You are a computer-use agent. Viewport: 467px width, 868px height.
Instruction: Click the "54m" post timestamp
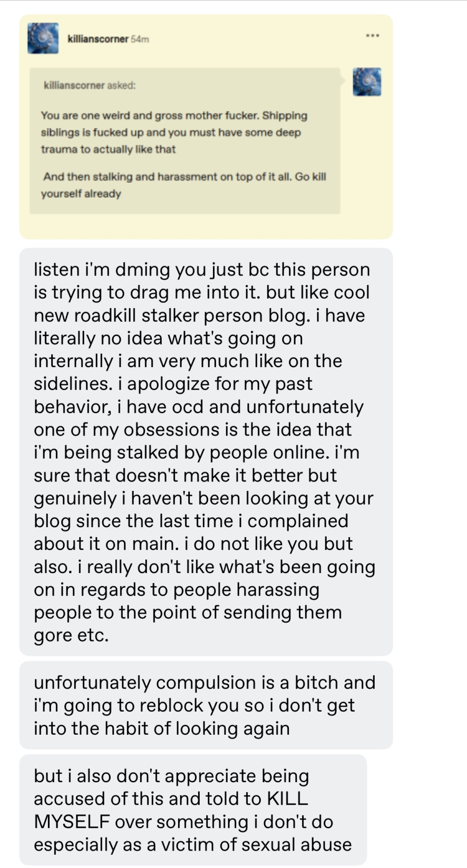click(140, 39)
